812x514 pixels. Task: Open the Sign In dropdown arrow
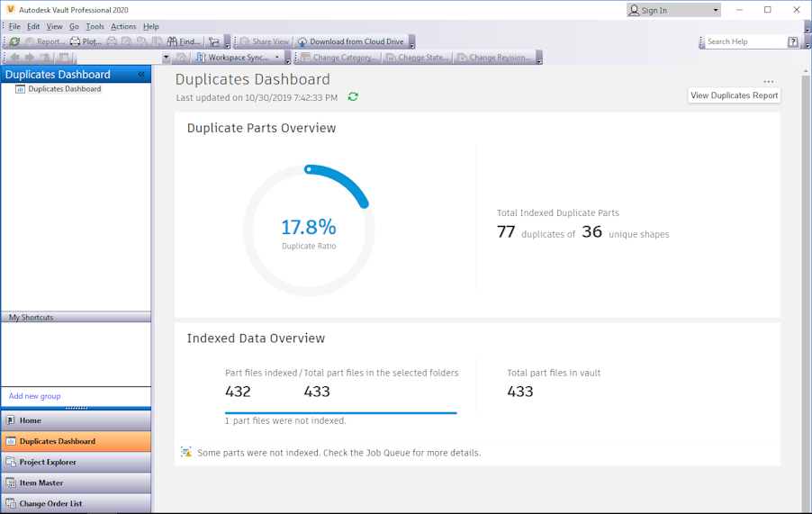(716, 10)
